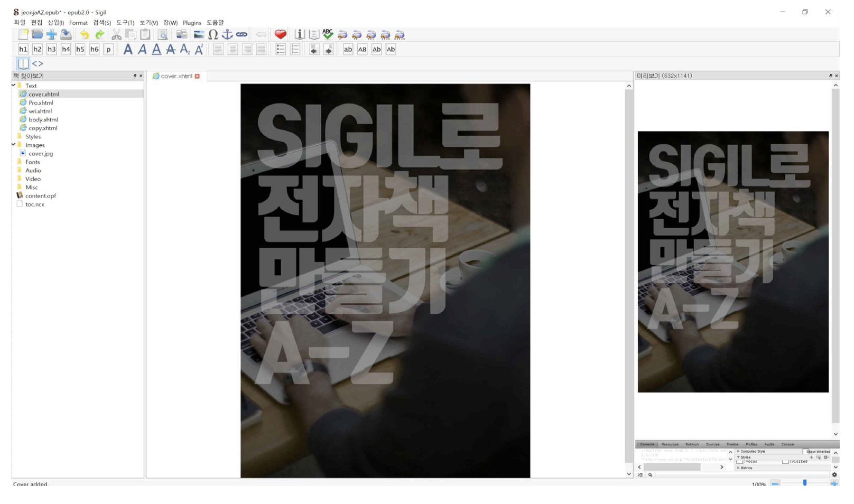Collapse the Images folder
The image size is (854, 504).
[x=14, y=144]
